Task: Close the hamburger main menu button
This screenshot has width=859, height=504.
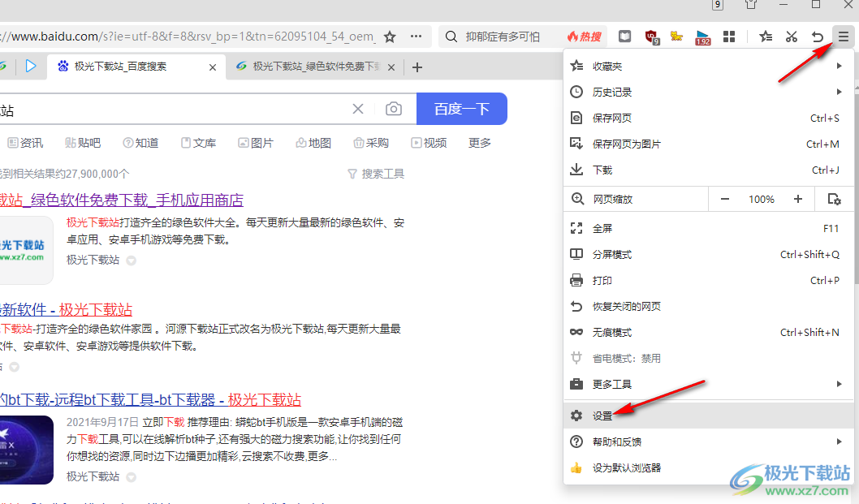Action: click(843, 37)
